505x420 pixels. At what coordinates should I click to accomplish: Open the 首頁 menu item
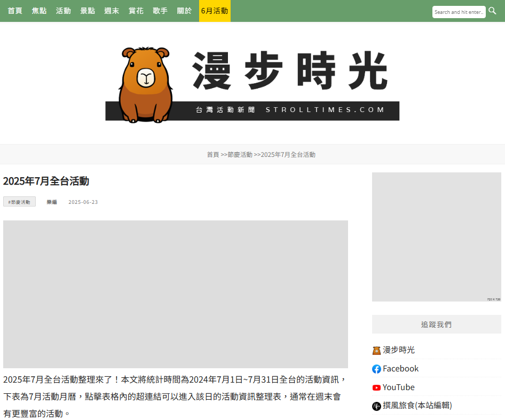tap(15, 11)
